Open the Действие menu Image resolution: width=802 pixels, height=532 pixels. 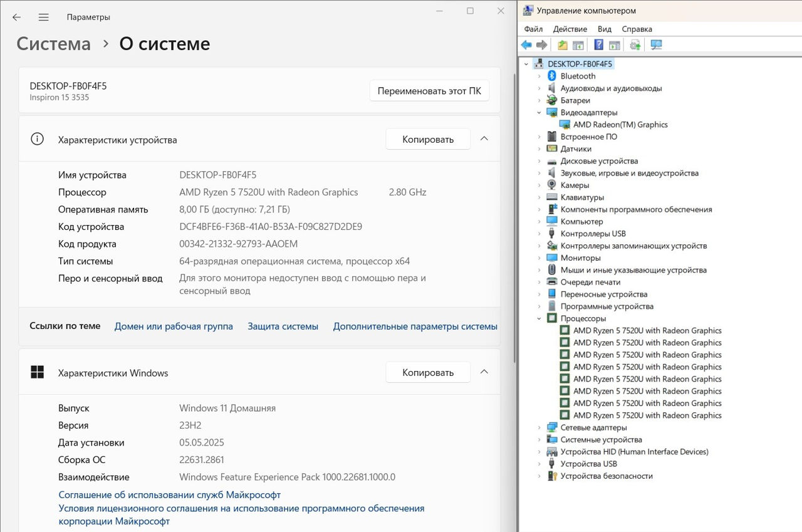(570, 29)
